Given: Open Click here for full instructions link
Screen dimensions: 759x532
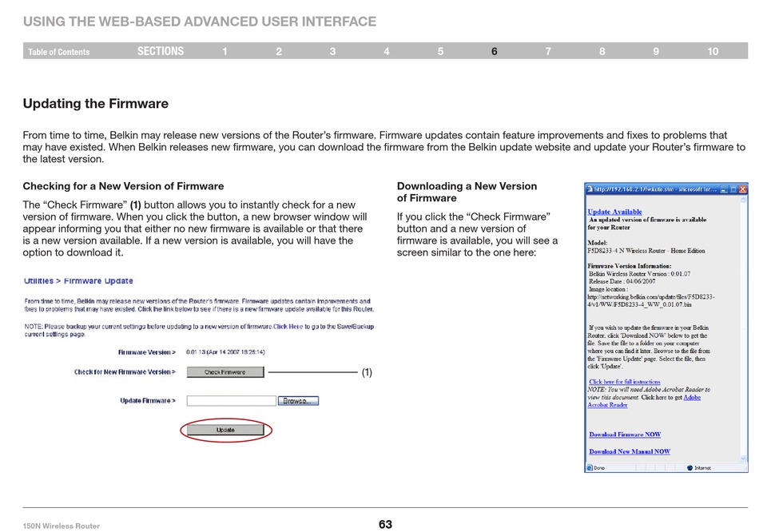Looking at the screenshot, I should click(x=625, y=382).
